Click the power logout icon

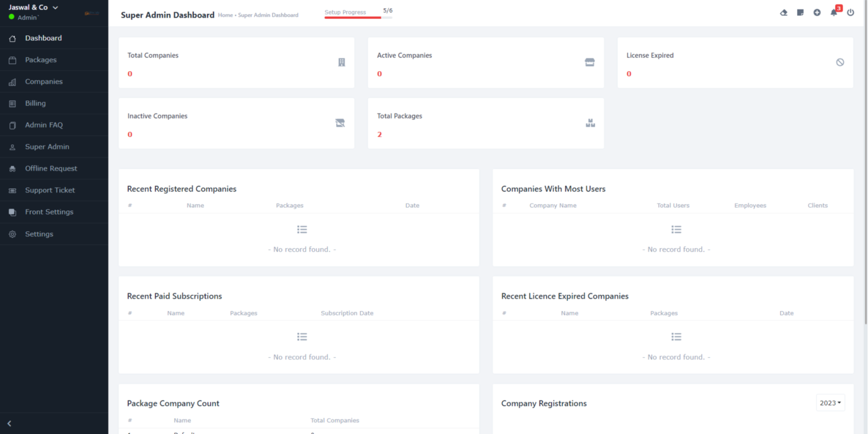click(851, 12)
